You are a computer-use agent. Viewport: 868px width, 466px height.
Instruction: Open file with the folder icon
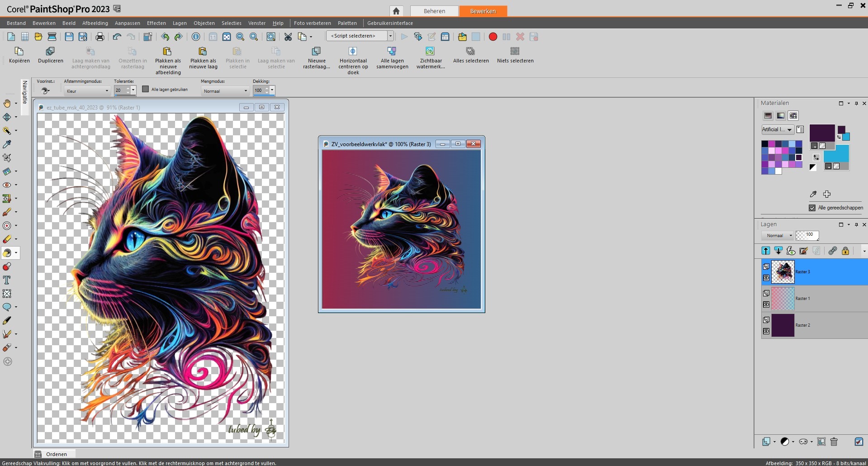click(x=38, y=37)
